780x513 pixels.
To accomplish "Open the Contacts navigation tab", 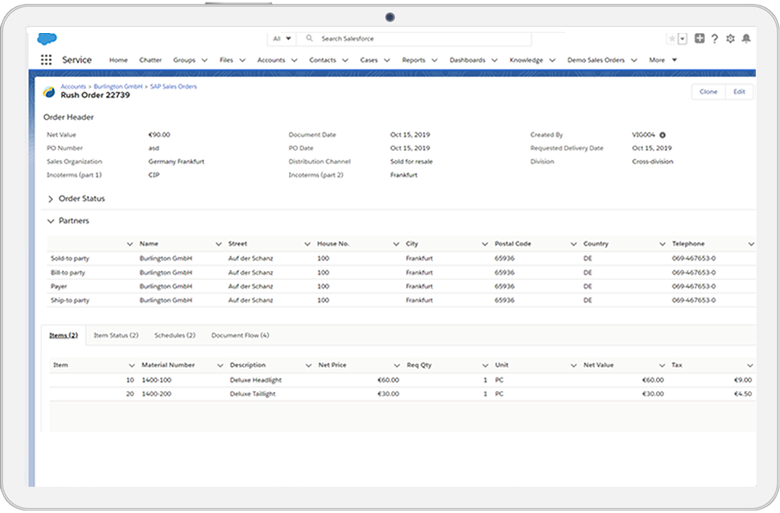I will (x=323, y=60).
